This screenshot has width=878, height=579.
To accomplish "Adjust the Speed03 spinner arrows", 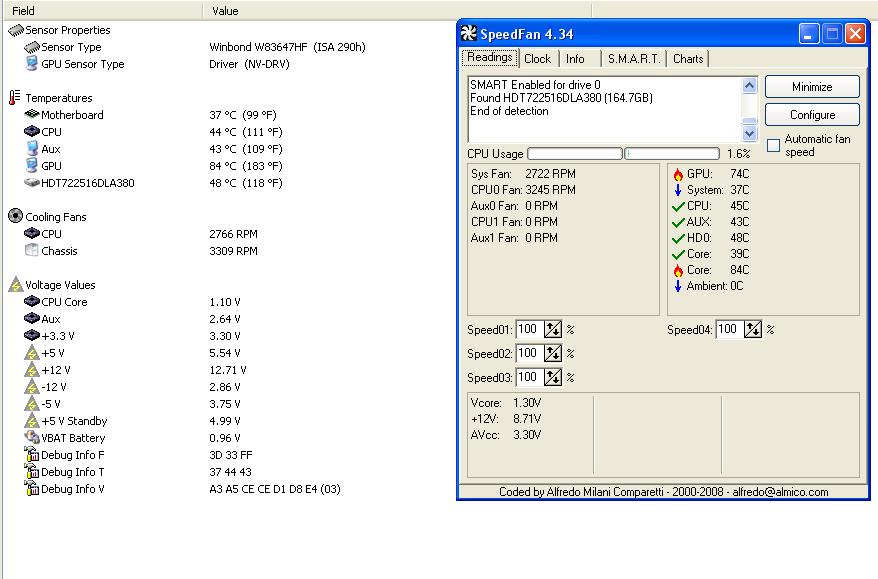I will (x=553, y=377).
